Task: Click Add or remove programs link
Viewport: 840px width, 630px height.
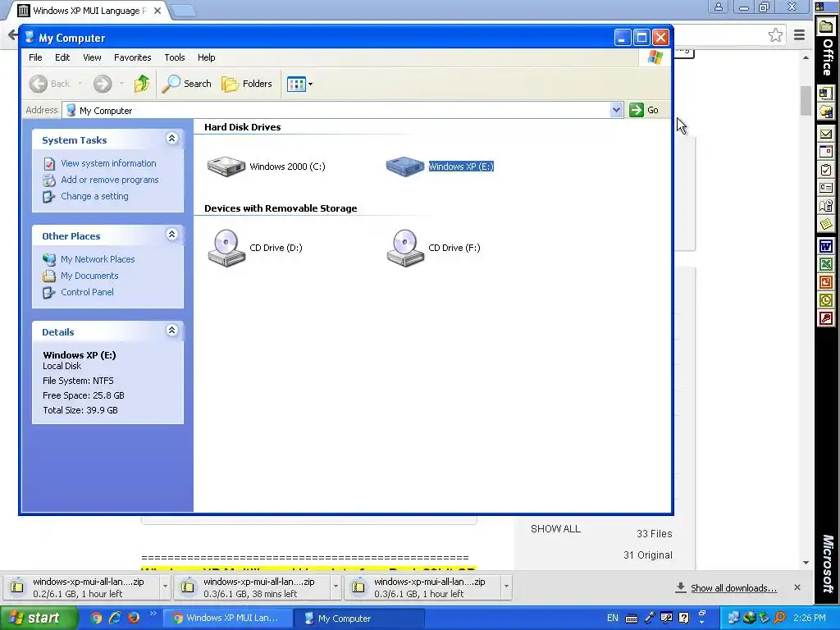Action: 109,180
